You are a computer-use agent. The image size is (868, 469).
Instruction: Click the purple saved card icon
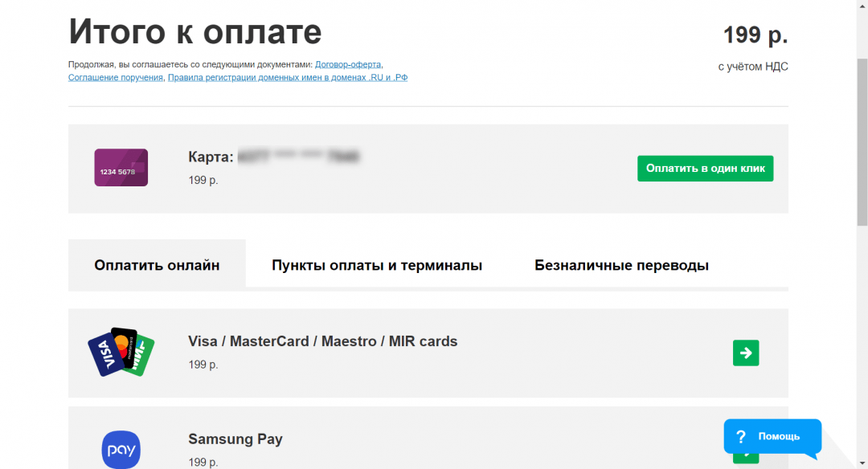121,168
